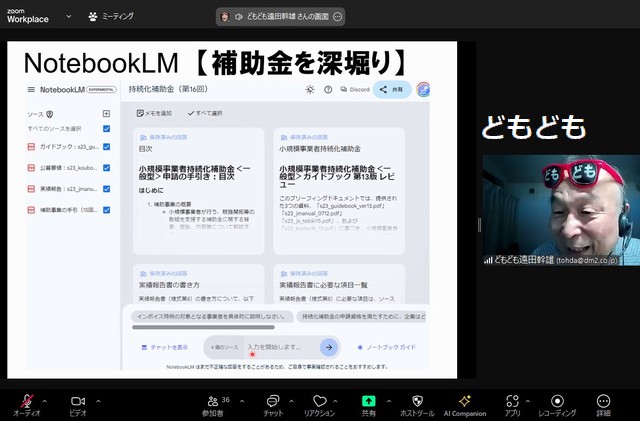Toggle NotebookLM brightness theme icon

tap(310, 89)
